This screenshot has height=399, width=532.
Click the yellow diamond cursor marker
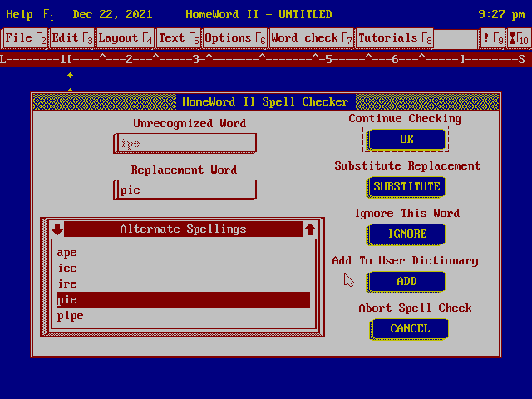pyautogui.click(x=70, y=76)
